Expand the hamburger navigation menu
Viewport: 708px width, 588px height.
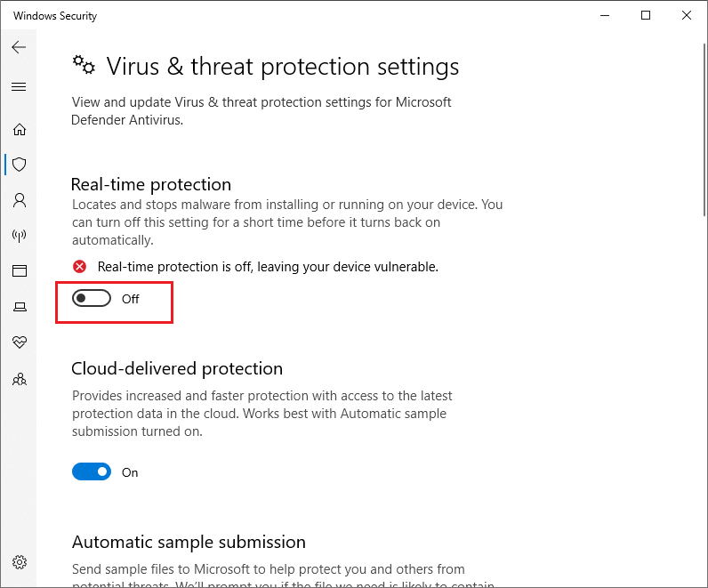tap(19, 86)
